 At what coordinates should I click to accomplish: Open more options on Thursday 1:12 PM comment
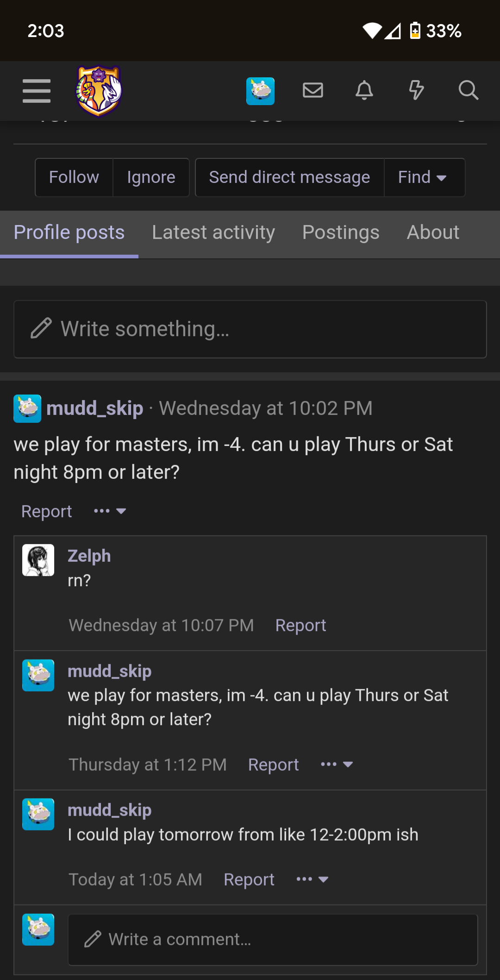click(x=337, y=765)
